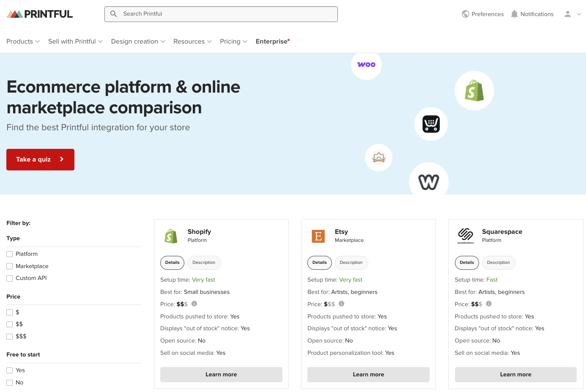Click the beige cloud-shaped logo bubble
Screen dimensions: 586x392
click(379, 158)
